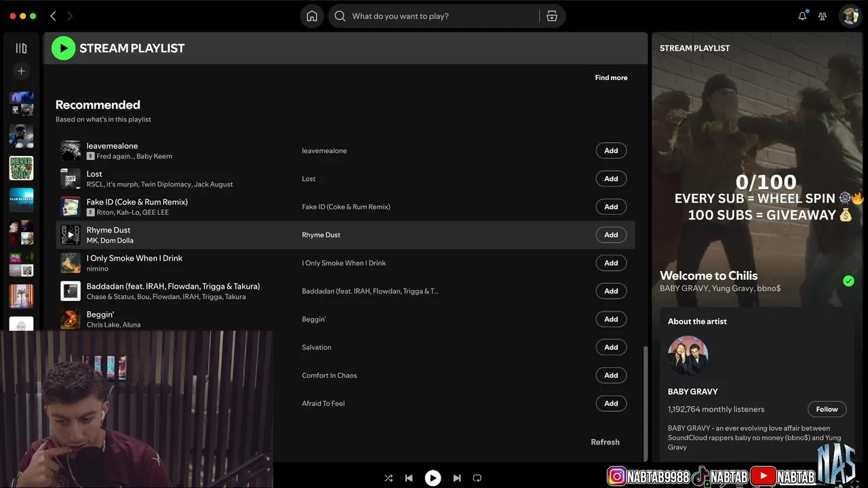This screenshot has width=868, height=488.
Task: Click the search magnifier icon
Action: (x=340, y=16)
